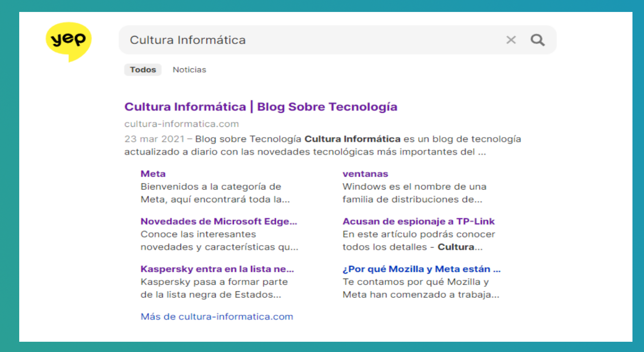Open the Meta sitelink

[153, 174]
